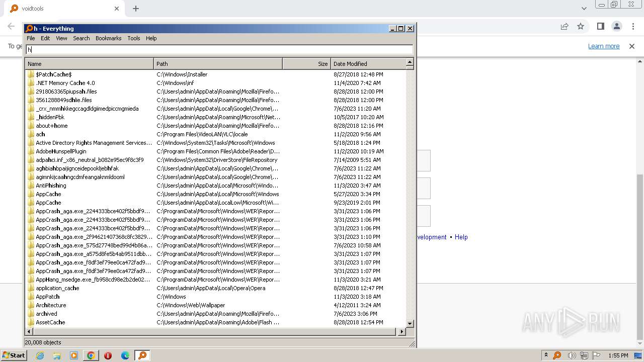Select adpahci.inf_x86_neutral row
Screen dimensions: 644x362
click(x=215, y=160)
